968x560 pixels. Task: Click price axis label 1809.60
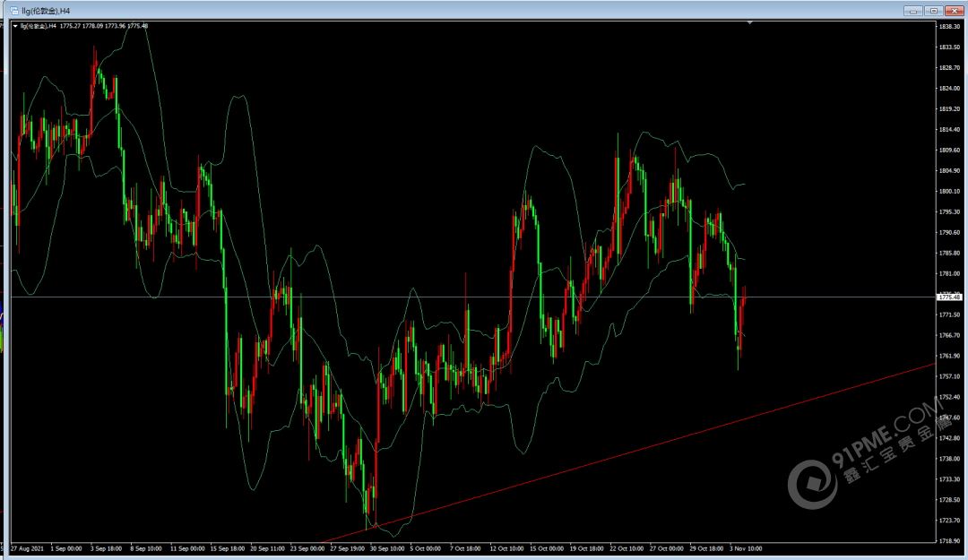[x=949, y=150]
